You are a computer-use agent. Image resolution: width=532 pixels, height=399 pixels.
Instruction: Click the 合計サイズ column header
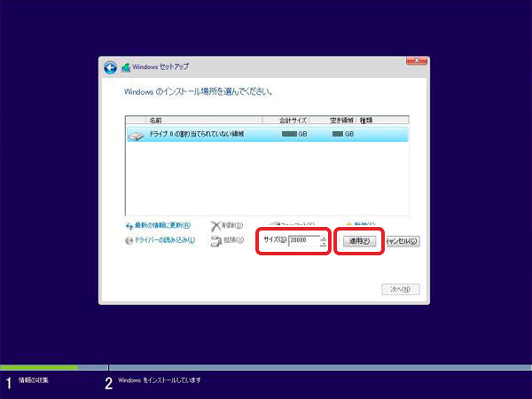pyautogui.click(x=292, y=120)
